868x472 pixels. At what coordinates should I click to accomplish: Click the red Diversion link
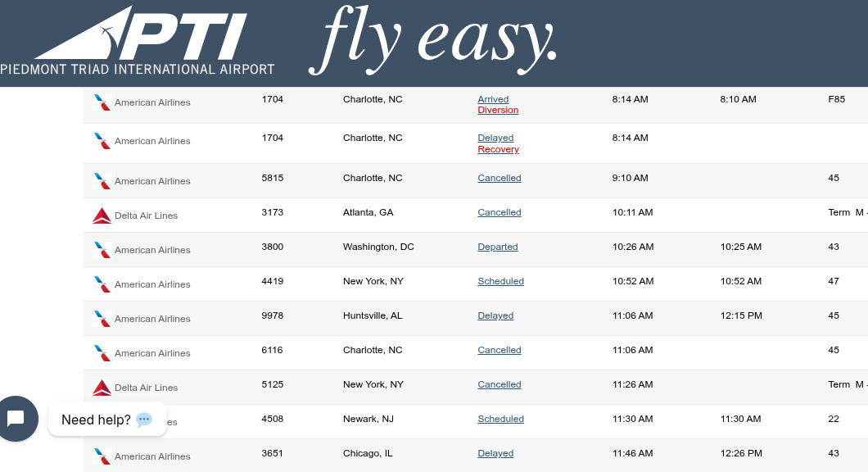(x=498, y=110)
